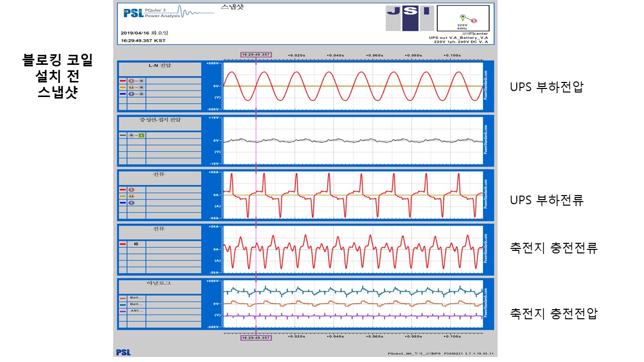The image size is (644, 362).
Task: Select the L1–N phase icon in L-N 전압 legend
Action: point(136,80)
